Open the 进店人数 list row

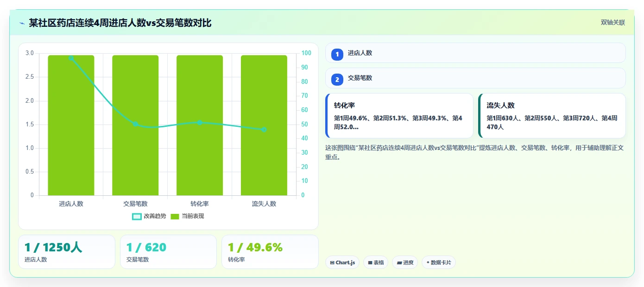[475, 53]
